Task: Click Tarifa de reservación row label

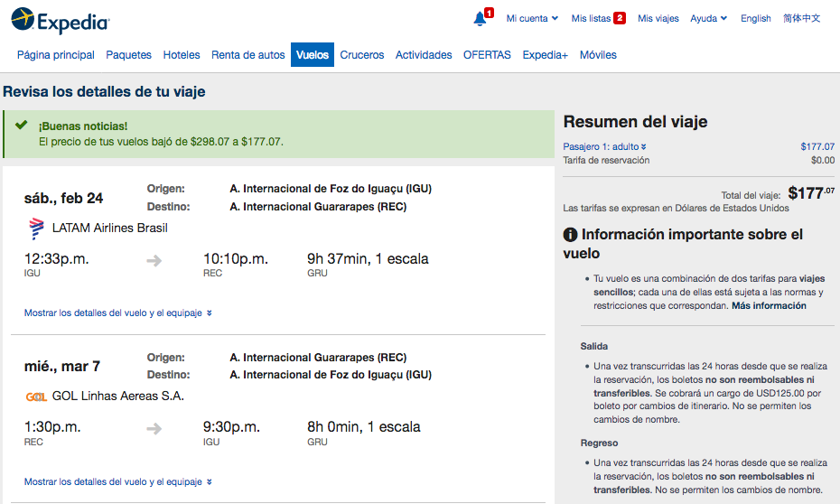Action: click(x=606, y=160)
